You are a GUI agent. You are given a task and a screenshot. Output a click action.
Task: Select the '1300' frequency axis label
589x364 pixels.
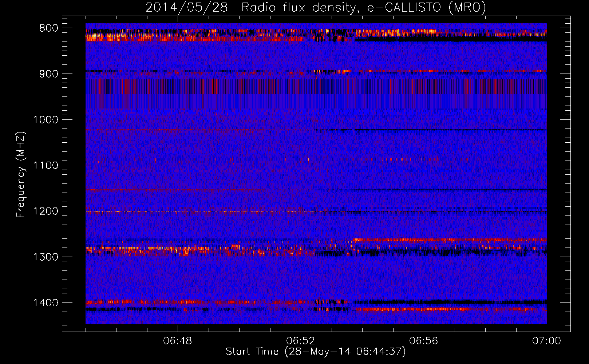click(46, 257)
